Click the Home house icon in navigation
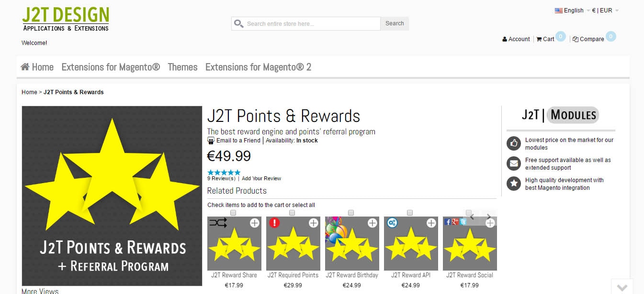The height and width of the screenshot is (294, 644). click(x=25, y=67)
